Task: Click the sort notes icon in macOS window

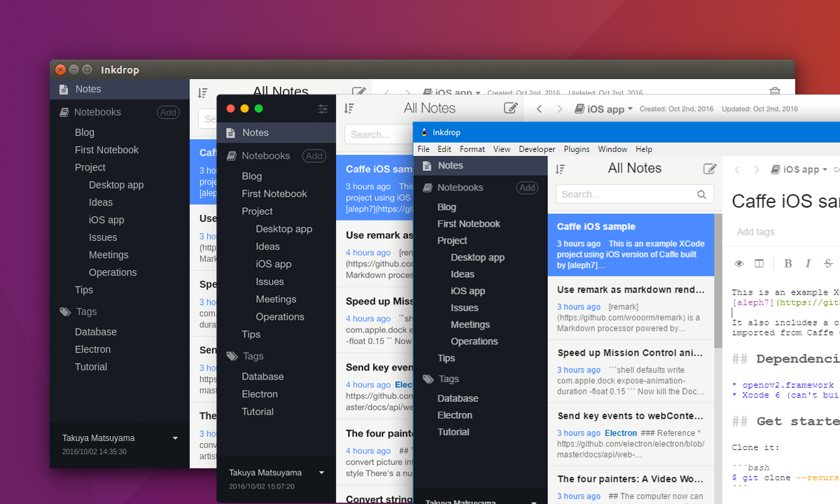Action: point(349,108)
